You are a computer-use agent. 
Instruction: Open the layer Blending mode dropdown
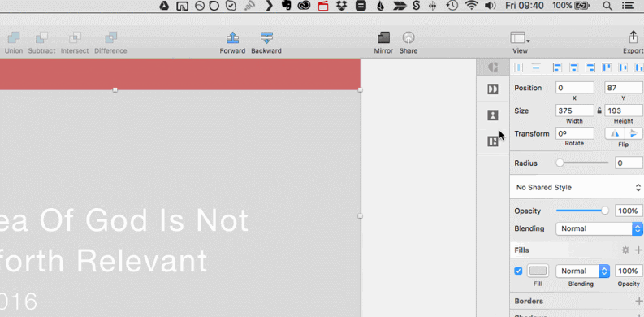[x=599, y=228]
